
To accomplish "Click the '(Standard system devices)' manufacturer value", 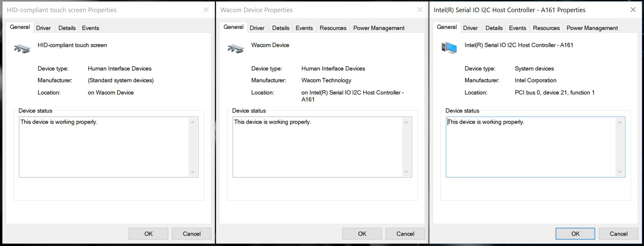I will click(121, 80).
